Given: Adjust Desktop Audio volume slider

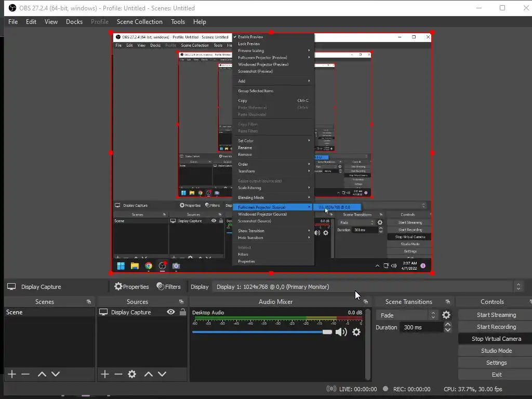Looking at the screenshot, I should (262, 332).
